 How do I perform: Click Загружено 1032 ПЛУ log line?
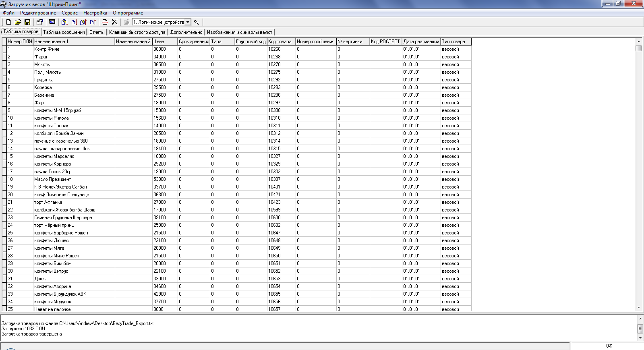tap(23, 329)
